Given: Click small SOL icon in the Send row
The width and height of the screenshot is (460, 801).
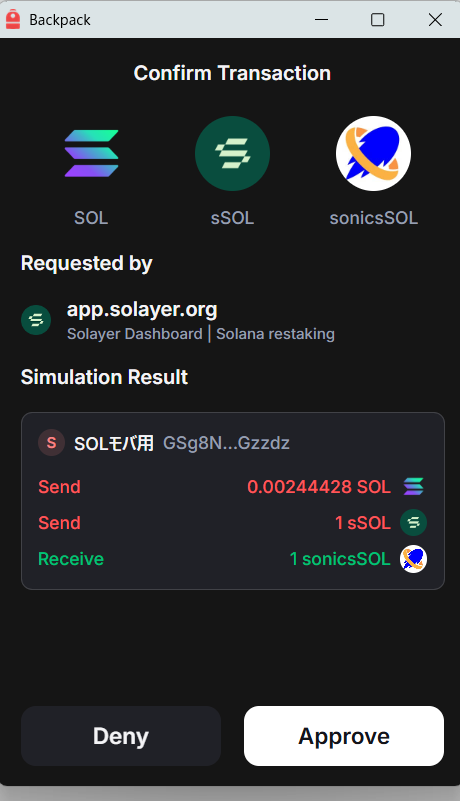Looking at the screenshot, I should point(413,486).
